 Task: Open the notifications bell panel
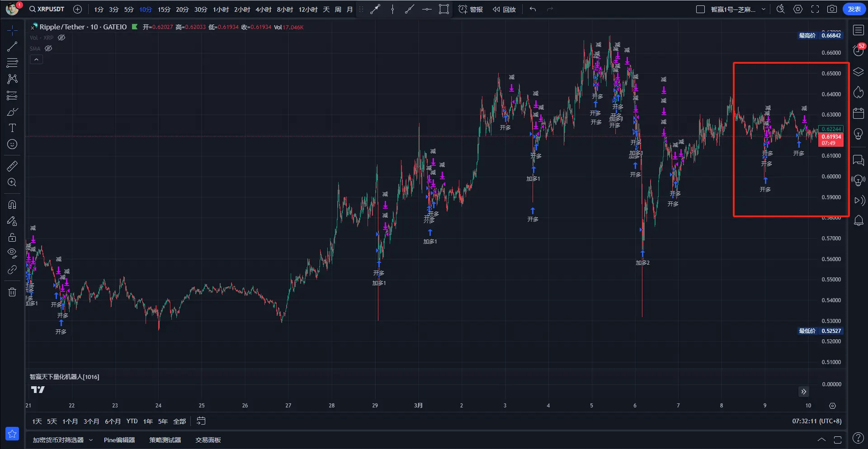[x=858, y=221]
